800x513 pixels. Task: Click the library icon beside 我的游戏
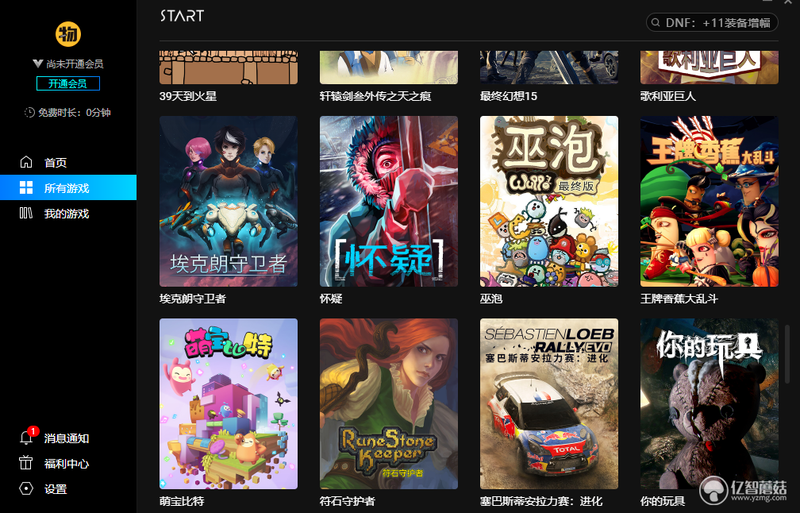click(x=26, y=213)
